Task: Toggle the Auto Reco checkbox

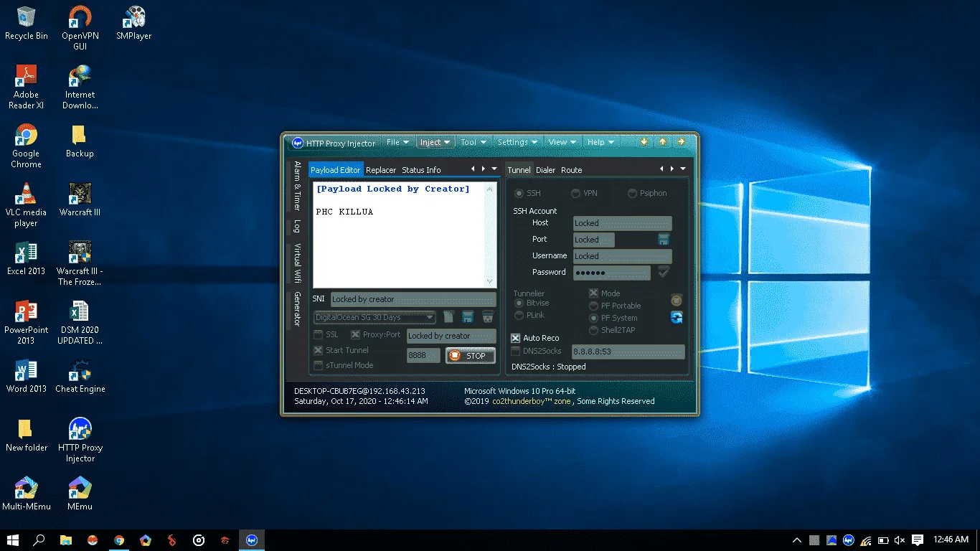Action: pos(515,338)
